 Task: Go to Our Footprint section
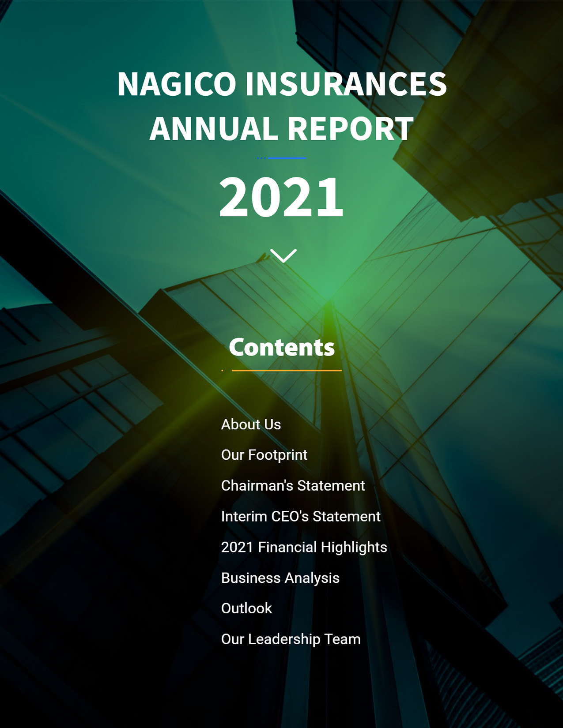(x=264, y=455)
